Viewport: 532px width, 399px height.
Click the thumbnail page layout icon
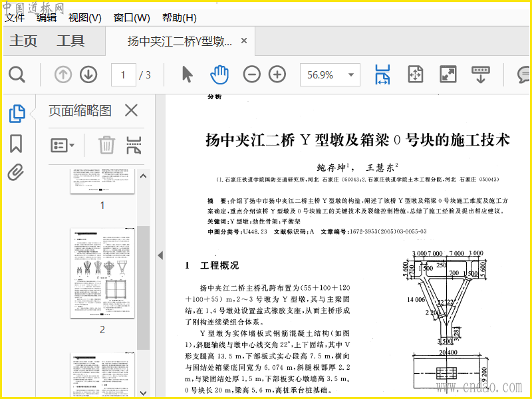(x=134, y=145)
